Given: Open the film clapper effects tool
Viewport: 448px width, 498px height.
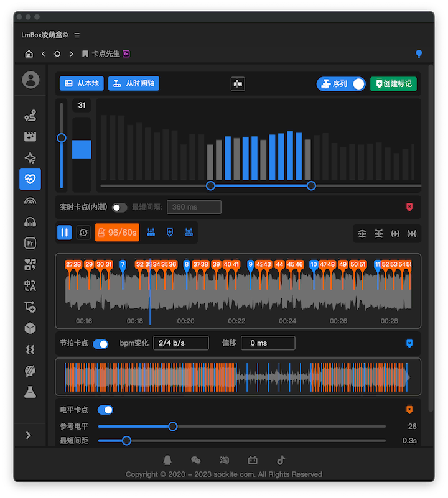Looking at the screenshot, I should (30, 137).
